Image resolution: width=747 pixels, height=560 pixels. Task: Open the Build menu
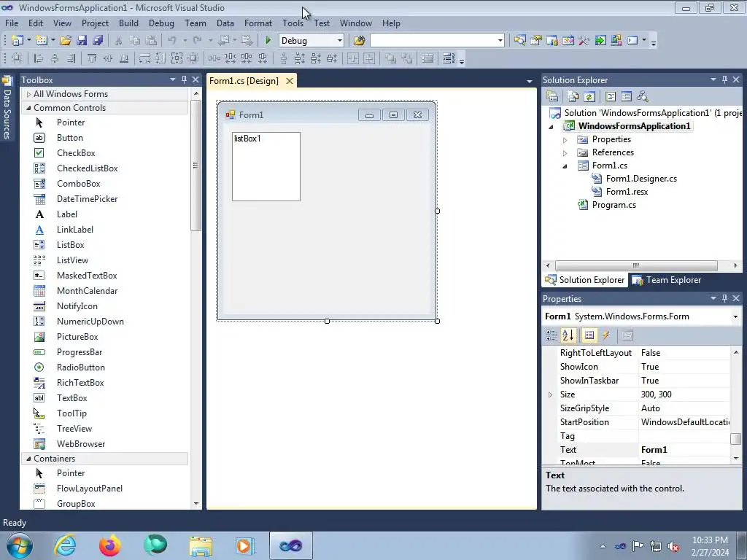[128, 23]
